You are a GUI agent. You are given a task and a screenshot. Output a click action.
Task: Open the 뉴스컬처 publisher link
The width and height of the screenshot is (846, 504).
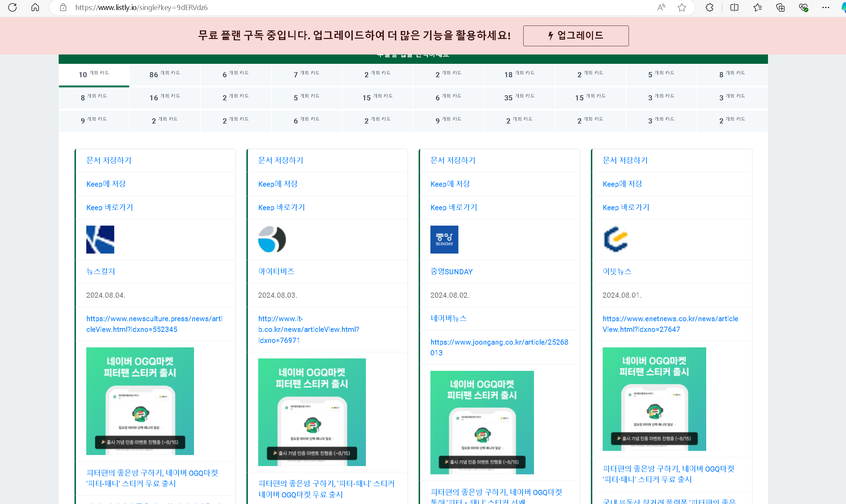[x=101, y=271]
